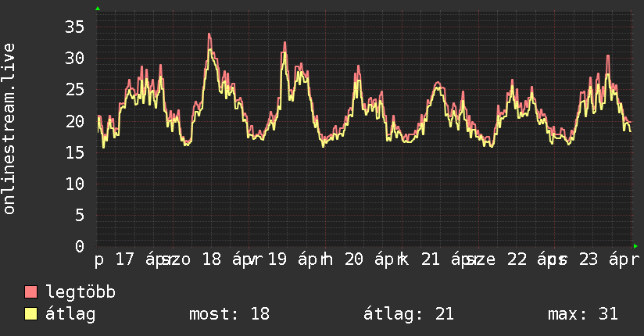This screenshot has width=644, height=336.
Task: Click the x-axis date label 22
Action: [517, 259]
